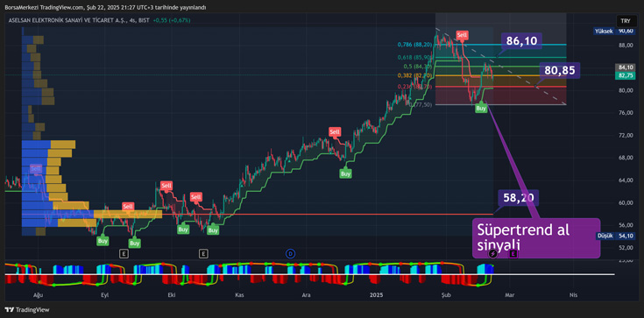Open gray earnings E marker between Eyl and Eki

tap(124, 253)
